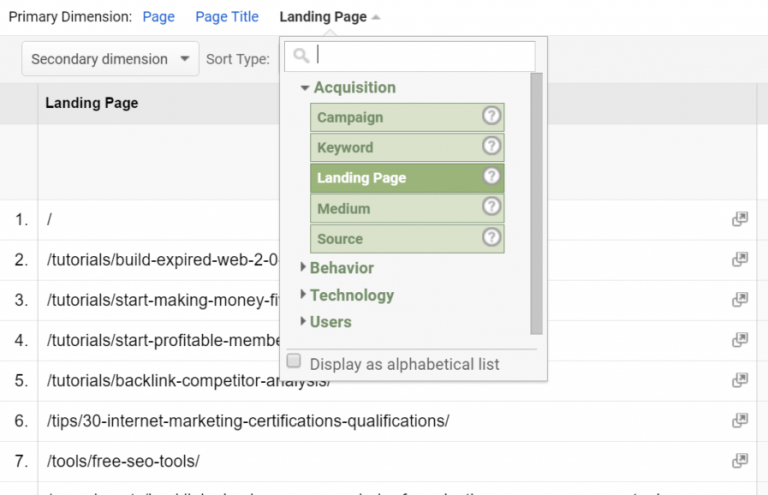Enable Display as alphabetical list checkbox

click(x=294, y=362)
